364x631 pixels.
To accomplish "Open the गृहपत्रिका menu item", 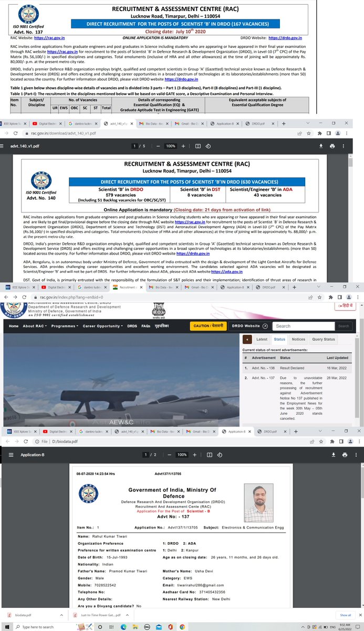I will 161,326.
